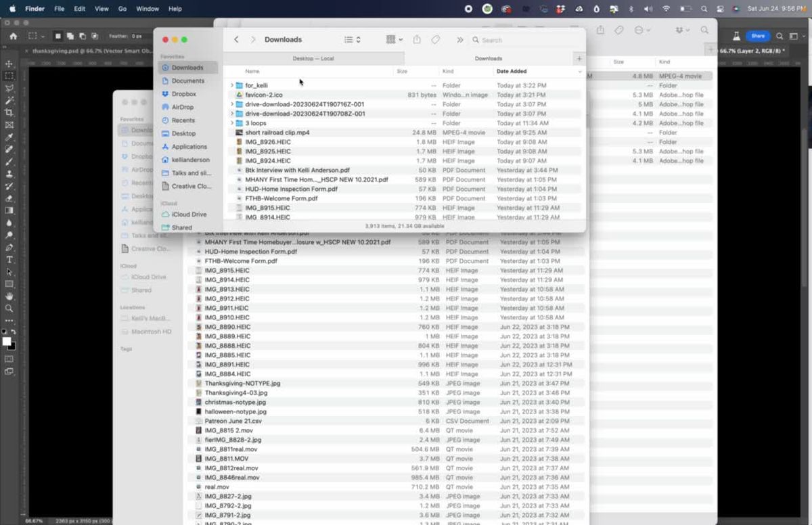Image resolution: width=812 pixels, height=525 pixels.
Task: Select the Hand tool
Action: tap(9, 296)
